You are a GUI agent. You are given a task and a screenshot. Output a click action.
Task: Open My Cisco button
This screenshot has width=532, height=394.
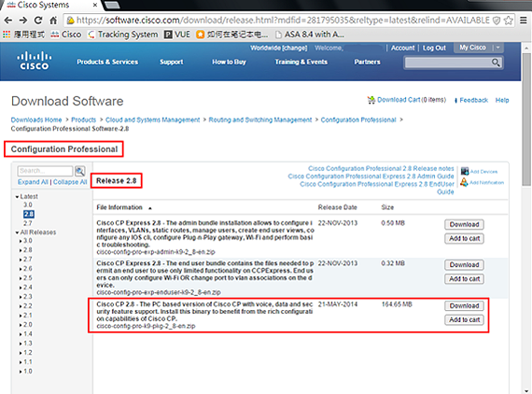point(472,48)
